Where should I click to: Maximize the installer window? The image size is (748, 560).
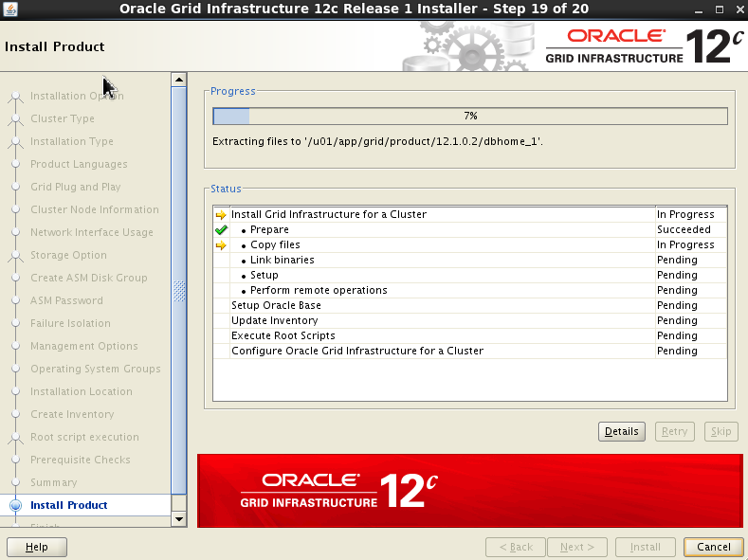(x=720, y=9)
